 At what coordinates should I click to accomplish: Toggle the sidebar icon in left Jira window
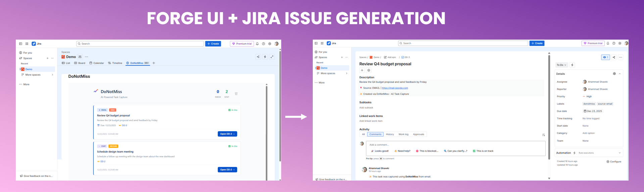20,44
